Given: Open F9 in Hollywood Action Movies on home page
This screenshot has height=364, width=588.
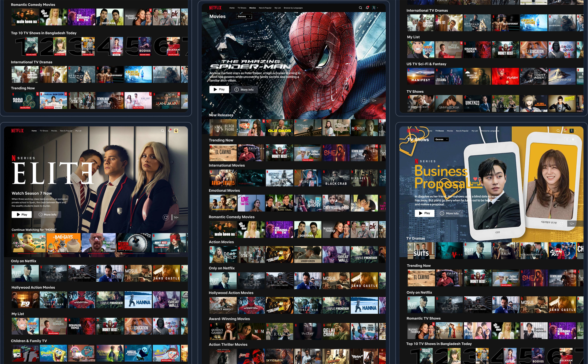Looking at the screenshot, I should (25, 300).
